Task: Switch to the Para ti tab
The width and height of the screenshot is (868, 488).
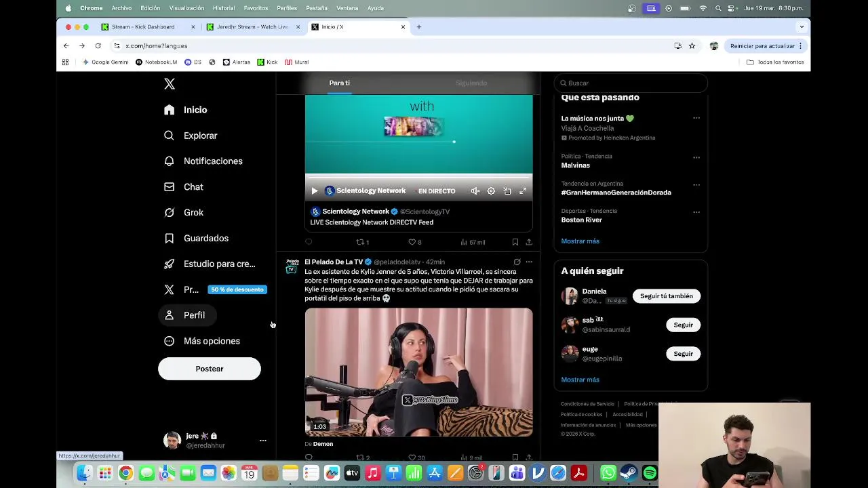Action: (340, 83)
